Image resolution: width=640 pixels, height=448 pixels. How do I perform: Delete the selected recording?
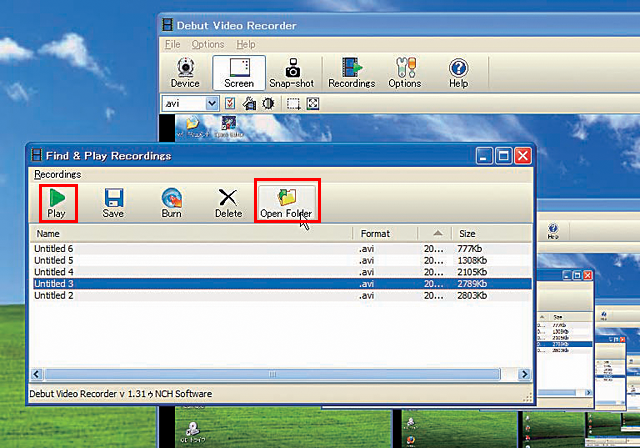coord(228,203)
